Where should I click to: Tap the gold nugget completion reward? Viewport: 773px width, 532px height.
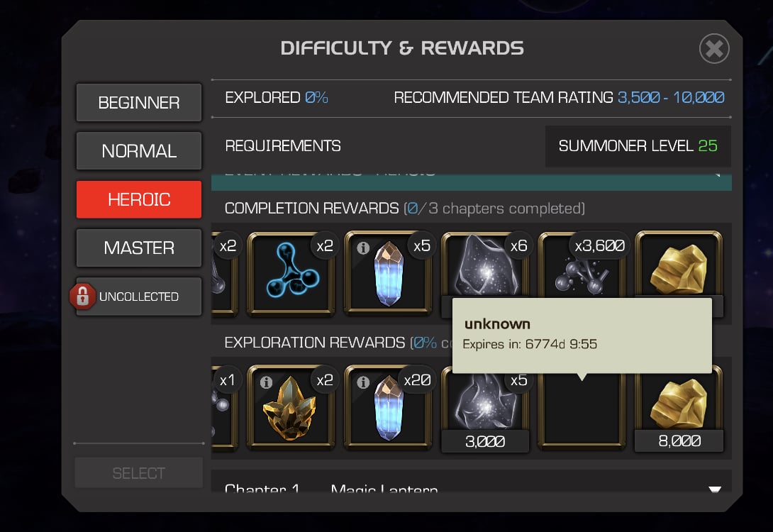pyautogui.click(x=679, y=265)
